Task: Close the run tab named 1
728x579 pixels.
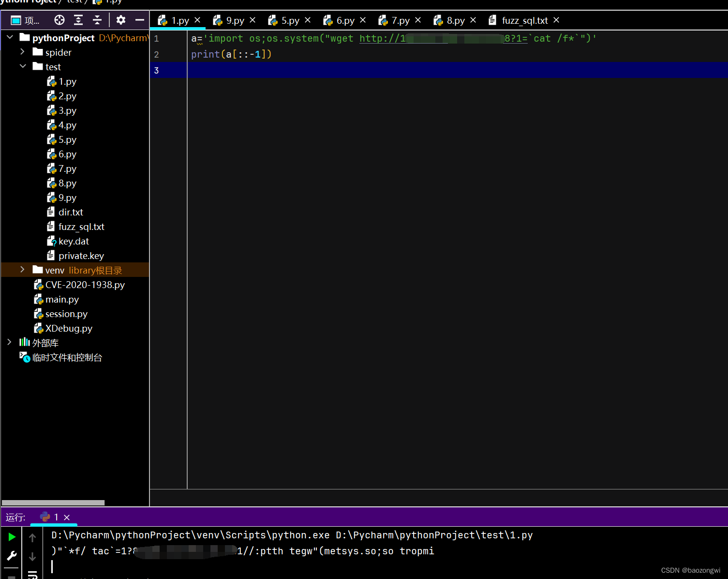Action: pos(67,518)
